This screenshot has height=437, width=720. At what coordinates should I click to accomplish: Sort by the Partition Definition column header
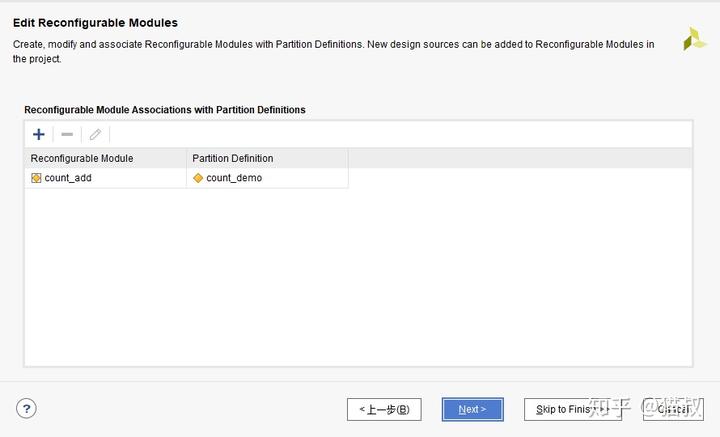click(x=267, y=158)
